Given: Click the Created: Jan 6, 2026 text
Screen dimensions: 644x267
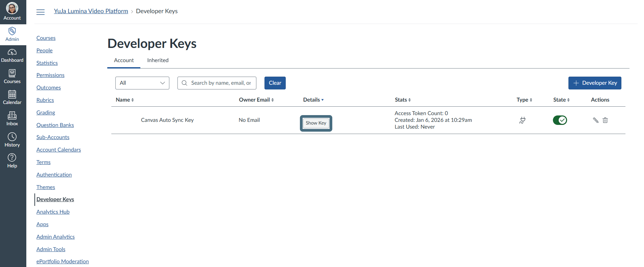Looking at the screenshot, I should 433,120.
